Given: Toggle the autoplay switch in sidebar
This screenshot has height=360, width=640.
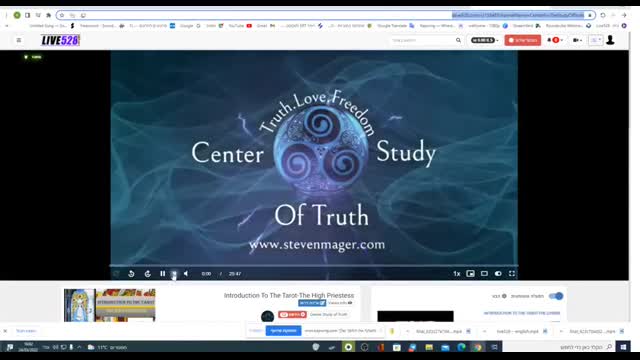Looking at the screenshot, I should click(556, 296).
